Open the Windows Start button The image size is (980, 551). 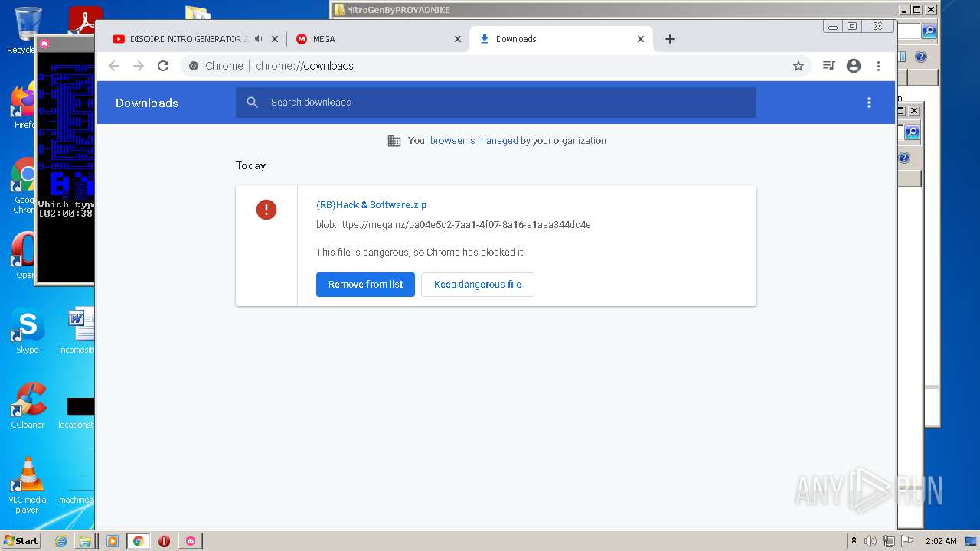point(21,540)
